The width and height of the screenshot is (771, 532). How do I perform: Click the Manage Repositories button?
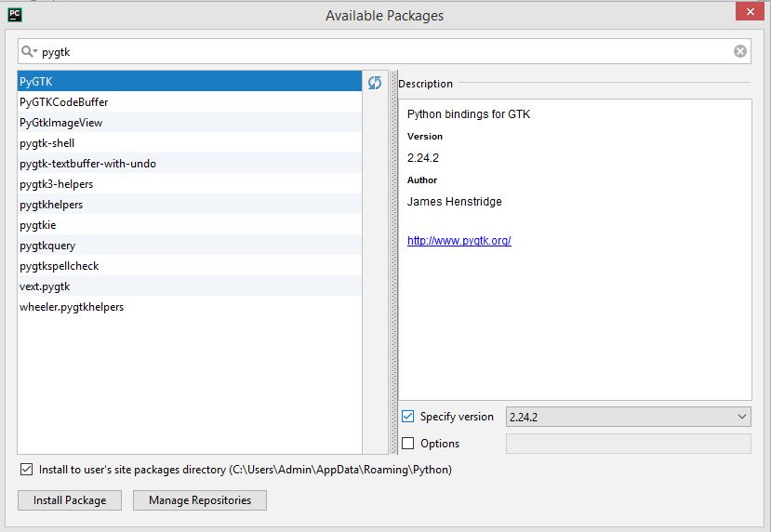tap(200, 500)
